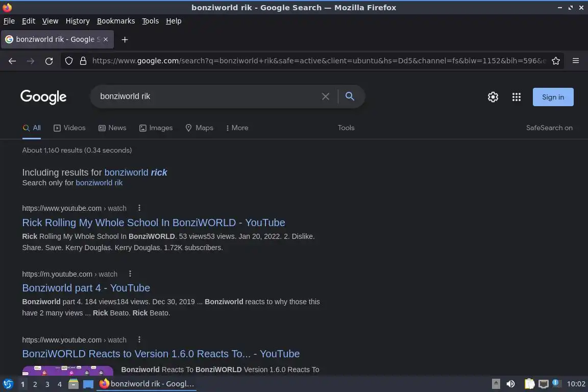
Task: Expand the More search categories
Action: point(237,128)
